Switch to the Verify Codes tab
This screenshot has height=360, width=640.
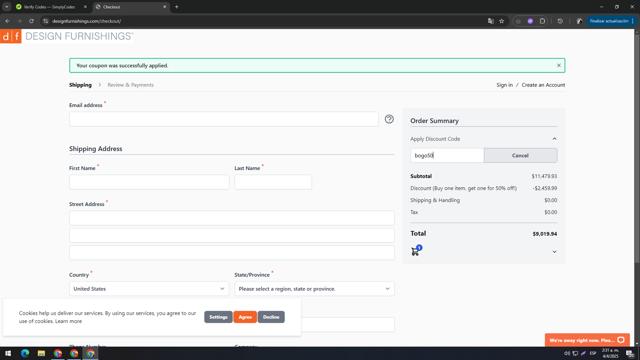click(x=50, y=7)
